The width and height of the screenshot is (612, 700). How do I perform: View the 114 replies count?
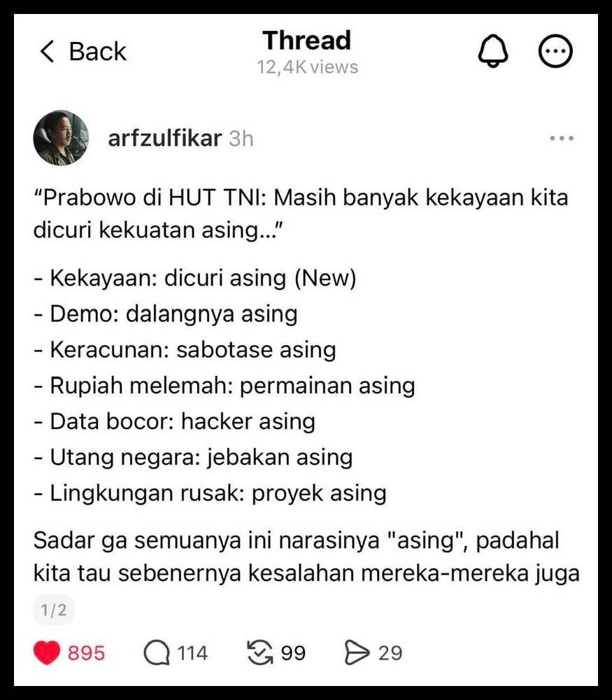point(193,653)
